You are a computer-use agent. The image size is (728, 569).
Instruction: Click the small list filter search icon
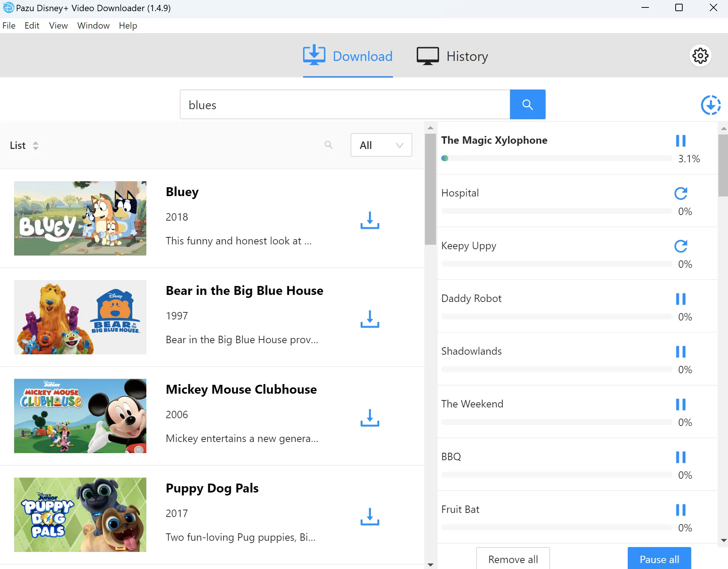(328, 145)
